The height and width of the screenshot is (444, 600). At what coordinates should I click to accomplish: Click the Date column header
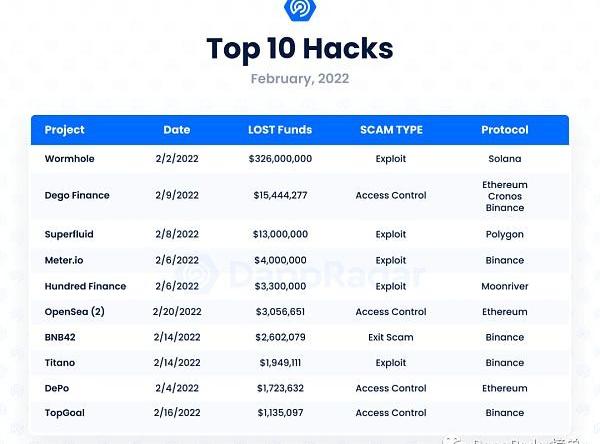pyautogui.click(x=177, y=130)
